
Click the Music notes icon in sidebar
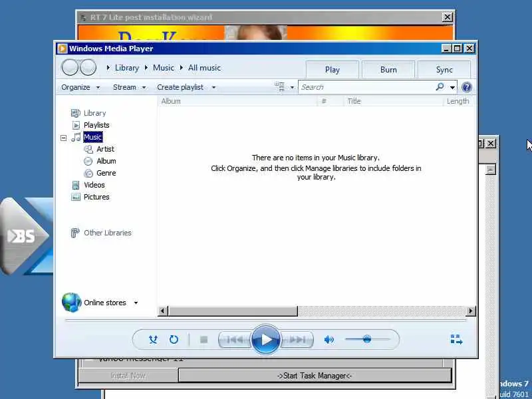(76, 137)
